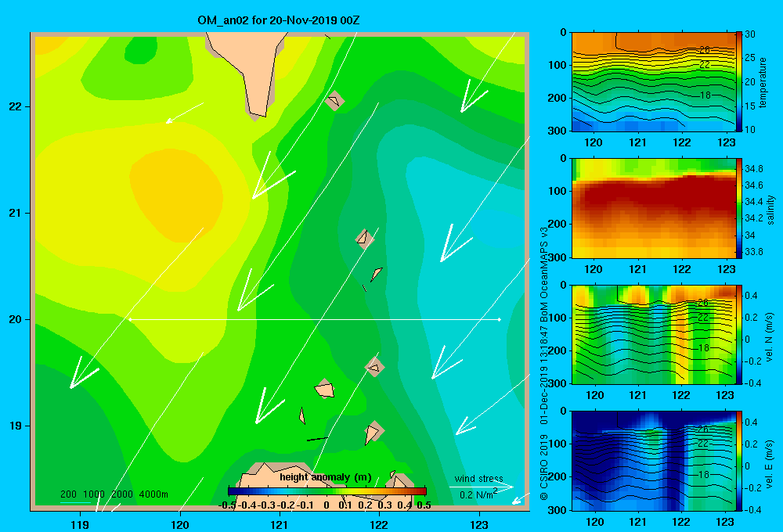783x532 pixels.
Task: Click longitude label 121 below the main map
Action: click(x=280, y=524)
